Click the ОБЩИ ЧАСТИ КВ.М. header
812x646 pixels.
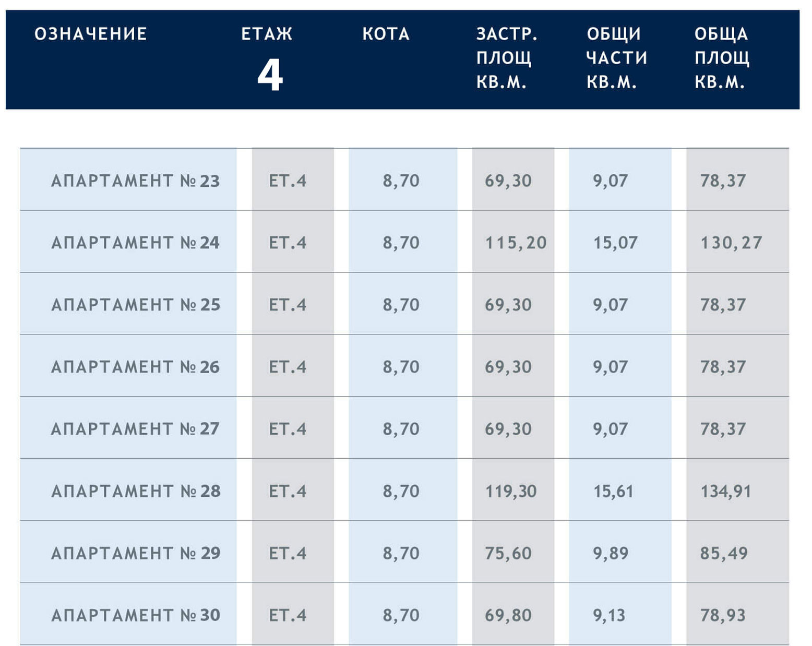616,57
